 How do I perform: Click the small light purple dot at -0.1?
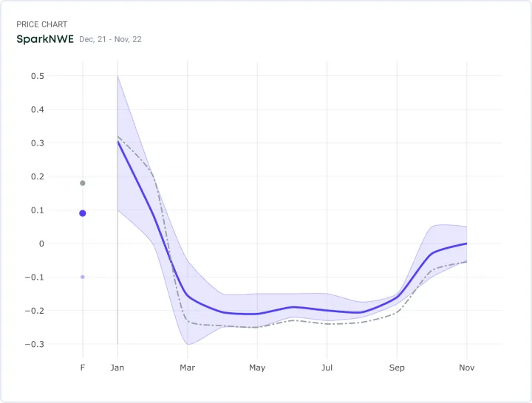pos(83,277)
